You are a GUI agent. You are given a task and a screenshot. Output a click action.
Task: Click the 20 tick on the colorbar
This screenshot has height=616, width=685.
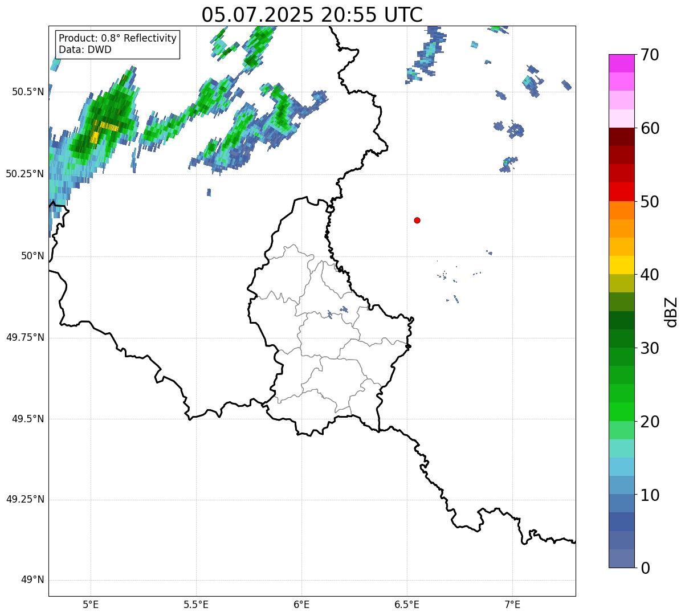[649, 422]
